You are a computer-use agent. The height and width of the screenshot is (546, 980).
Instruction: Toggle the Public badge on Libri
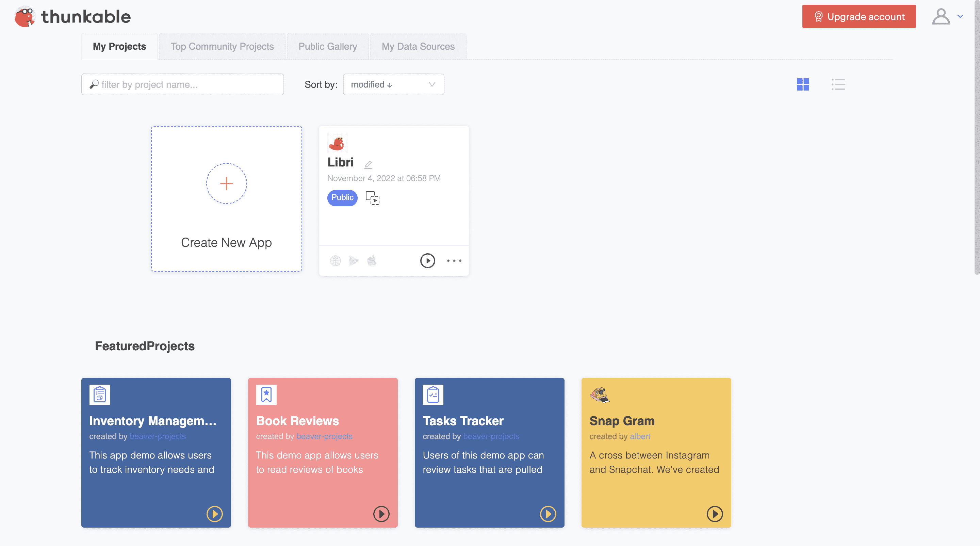click(342, 197)
